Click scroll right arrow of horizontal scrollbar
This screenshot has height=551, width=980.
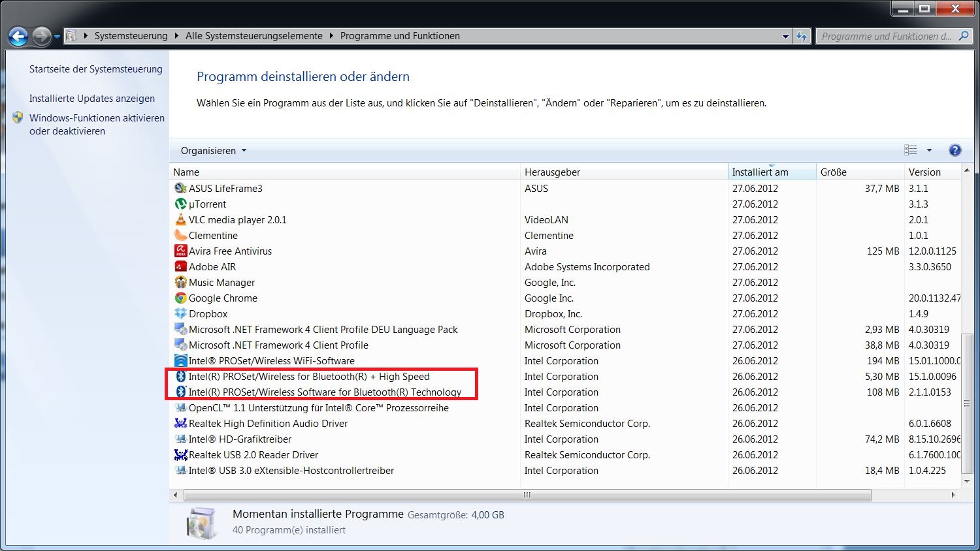coord(953,495)
